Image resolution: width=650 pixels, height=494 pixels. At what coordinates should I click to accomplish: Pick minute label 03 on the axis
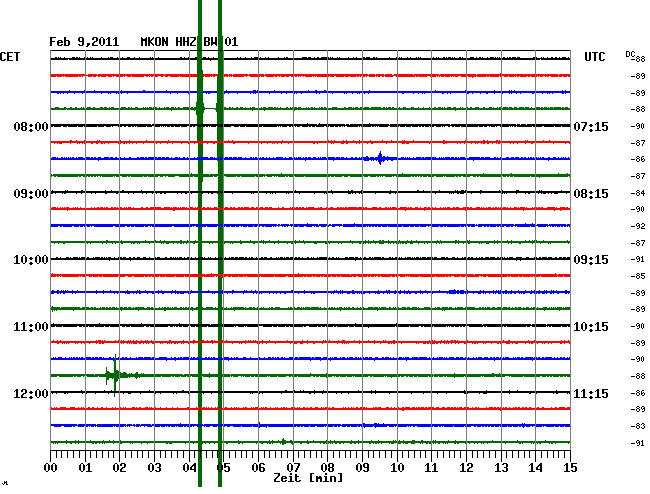(154, 468)
